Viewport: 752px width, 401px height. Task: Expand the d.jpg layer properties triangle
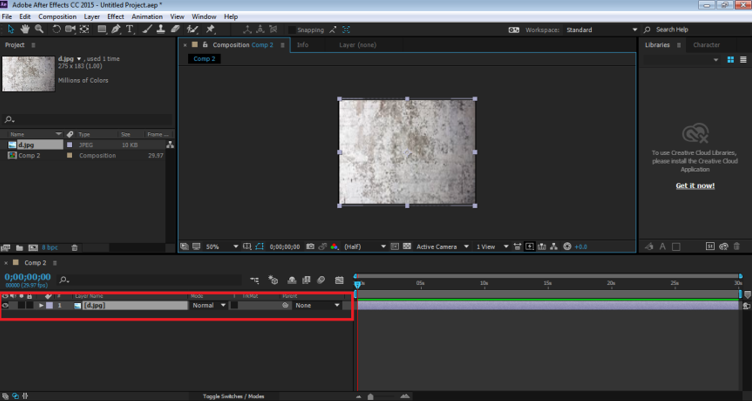41,305
